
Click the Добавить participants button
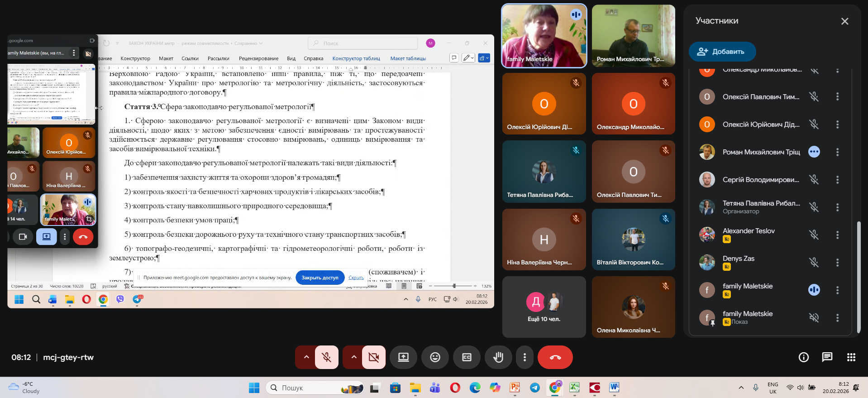pos(722,52)
